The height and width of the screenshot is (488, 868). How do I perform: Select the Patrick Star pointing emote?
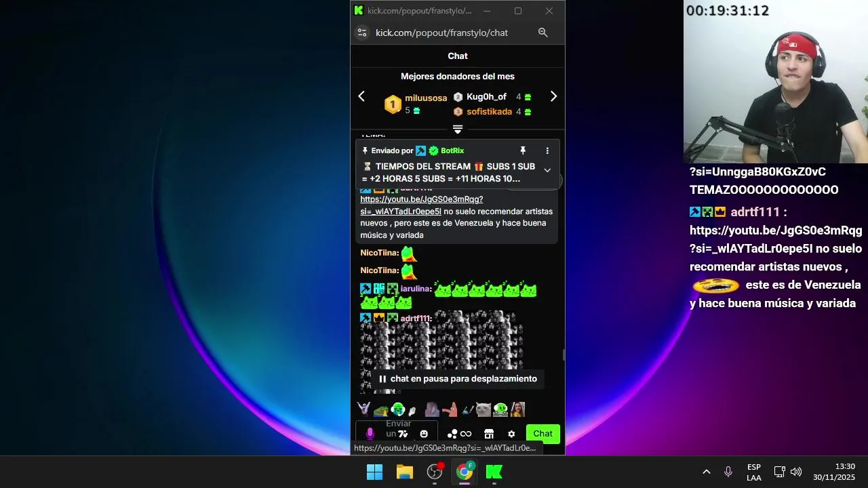click(x=450, y=409)
